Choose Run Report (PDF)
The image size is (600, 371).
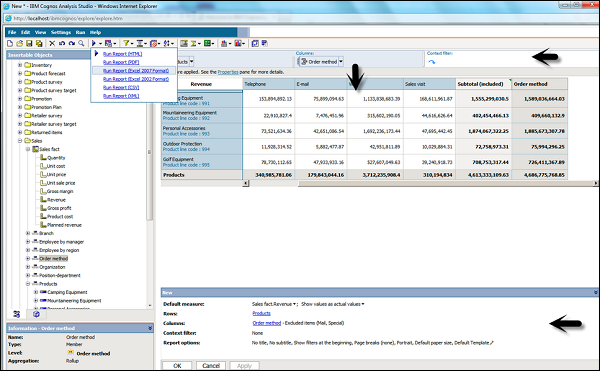[121, 62]
